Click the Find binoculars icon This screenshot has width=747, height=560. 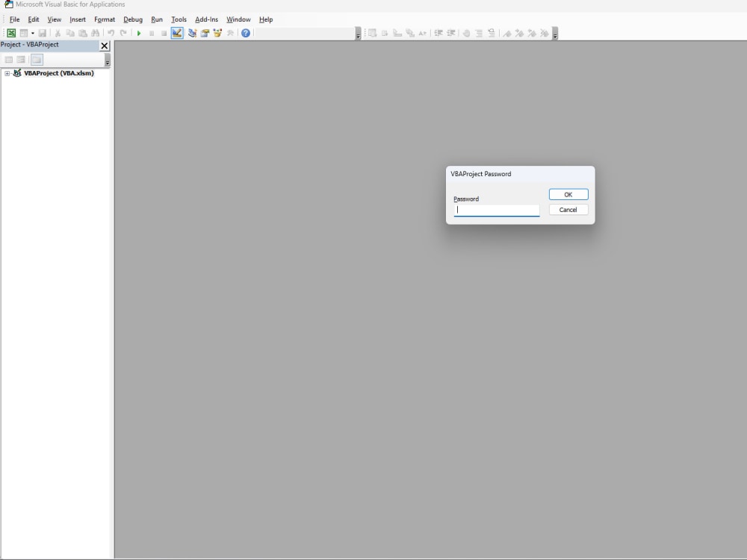[x=96, y=33]
